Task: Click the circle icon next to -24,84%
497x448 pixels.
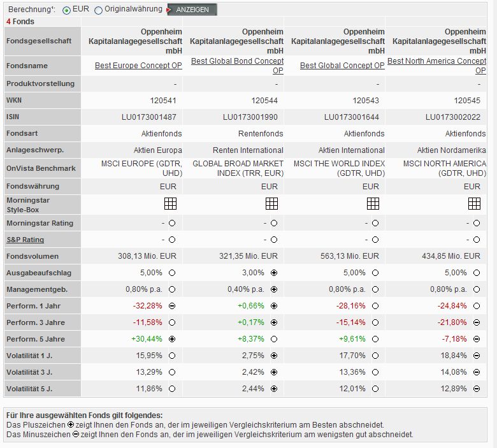Action: (477, 306)
